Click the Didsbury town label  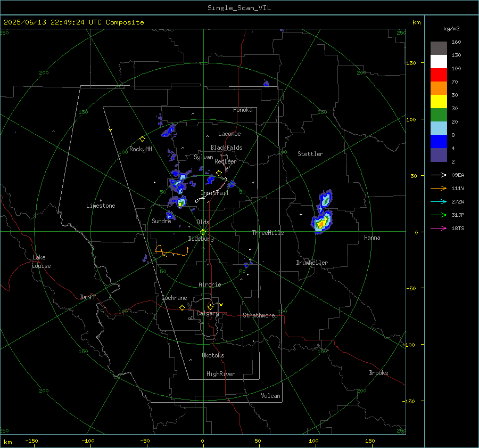tap(201, 239)
